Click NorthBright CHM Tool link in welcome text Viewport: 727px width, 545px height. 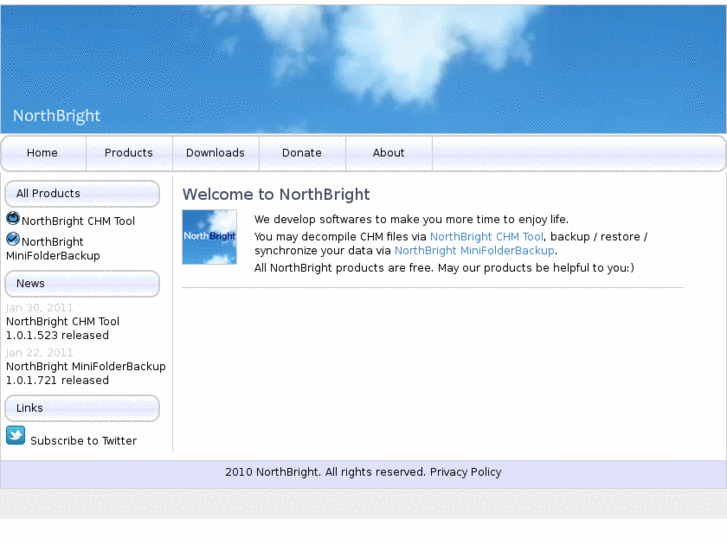pos(486,237)
